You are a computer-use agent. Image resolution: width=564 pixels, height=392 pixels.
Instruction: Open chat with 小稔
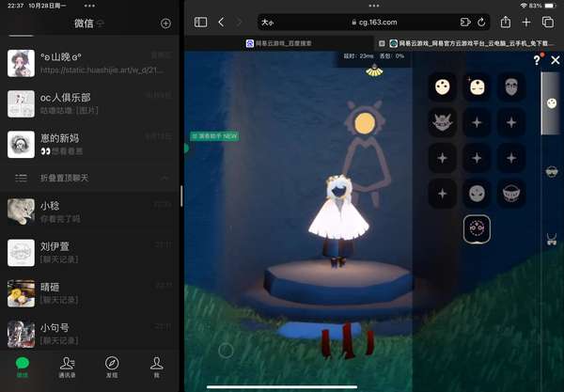pyautogui.click(x=89, y=212)
